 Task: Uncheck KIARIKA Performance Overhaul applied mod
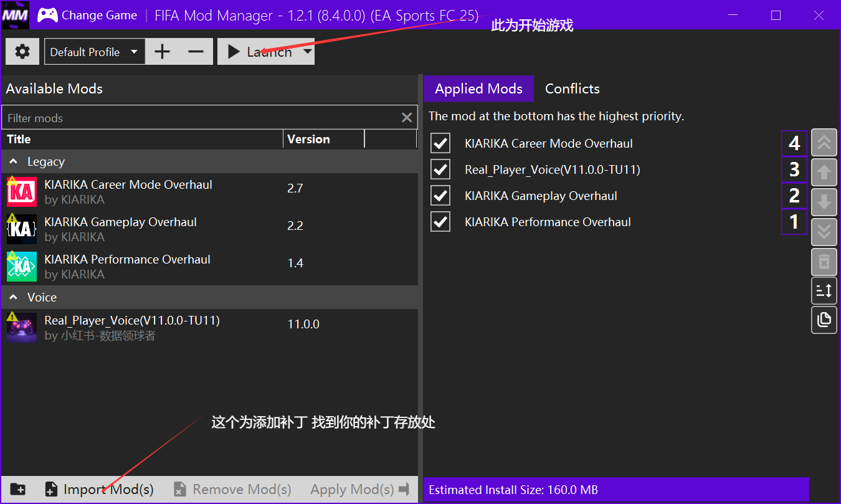pyautogui.click(x=440, y=222)
